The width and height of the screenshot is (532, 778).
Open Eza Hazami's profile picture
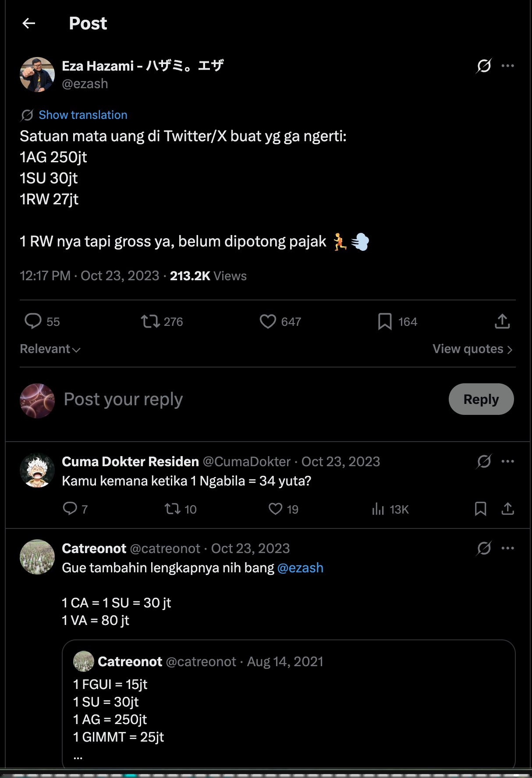pos(37,75)
